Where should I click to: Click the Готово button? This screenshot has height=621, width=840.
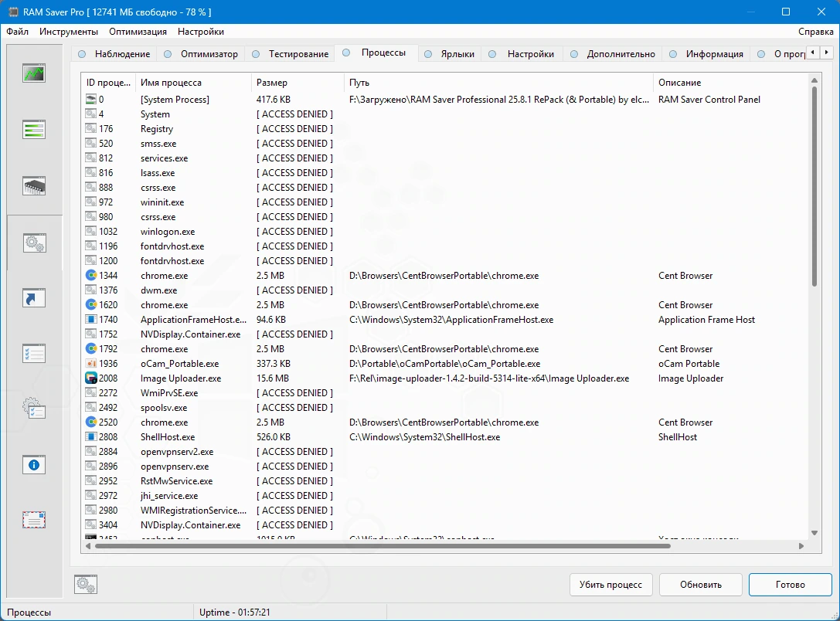pyautogui.click(x=791, y=585)
